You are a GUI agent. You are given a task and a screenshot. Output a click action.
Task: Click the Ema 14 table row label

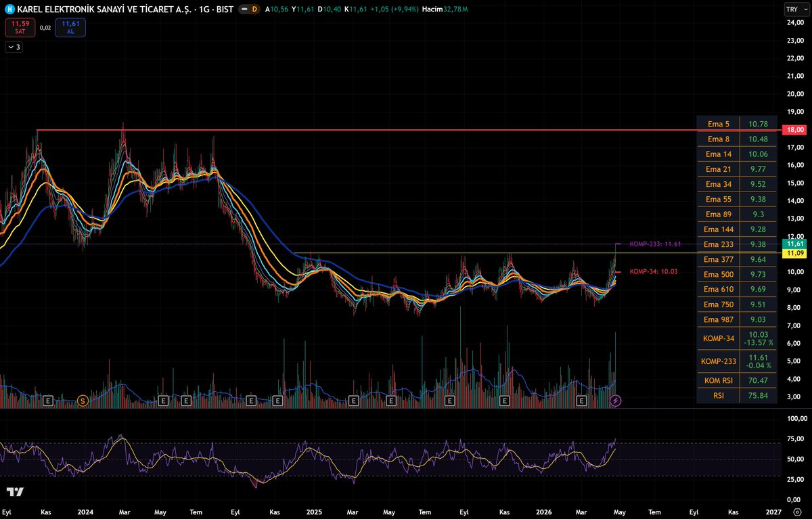(718, 154)
